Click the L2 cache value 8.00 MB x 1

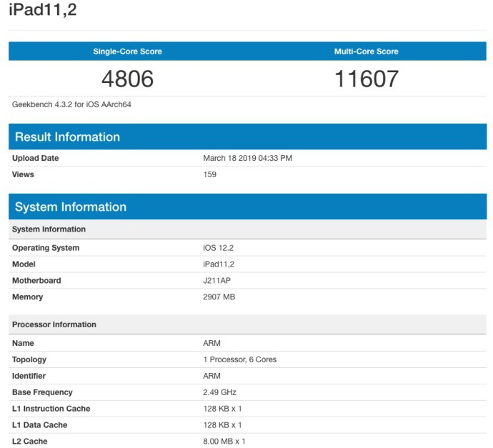click(x=224, y=441)
